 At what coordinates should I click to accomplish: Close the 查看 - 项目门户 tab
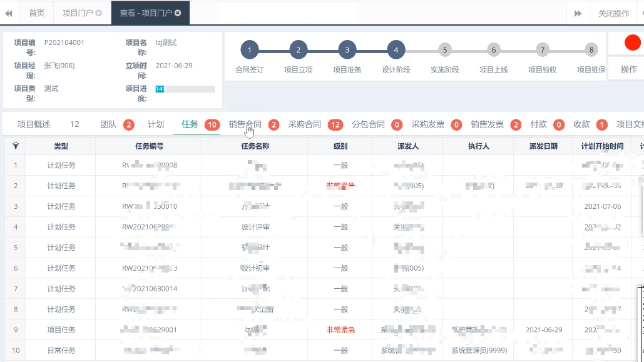(x=178, y=13)
